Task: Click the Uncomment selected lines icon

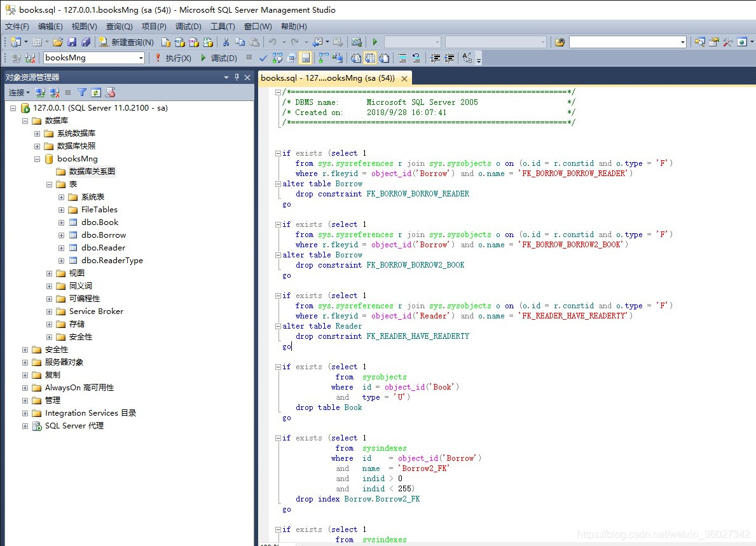Action: point(416,58)
